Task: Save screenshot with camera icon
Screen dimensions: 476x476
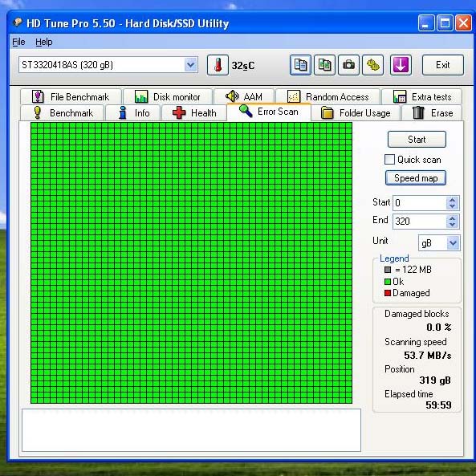Action: click(x=348, y=65)
